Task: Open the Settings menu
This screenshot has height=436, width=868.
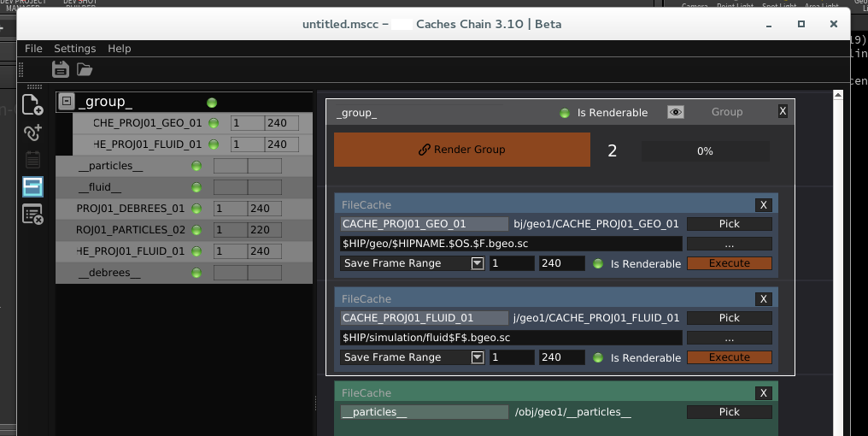Action: 75,49
